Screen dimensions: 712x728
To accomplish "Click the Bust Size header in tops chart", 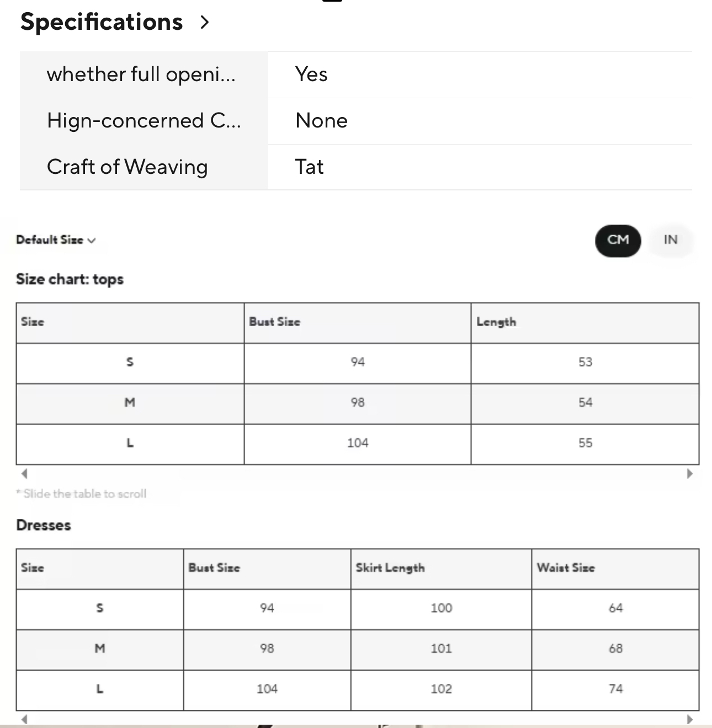I will (274, 322).
